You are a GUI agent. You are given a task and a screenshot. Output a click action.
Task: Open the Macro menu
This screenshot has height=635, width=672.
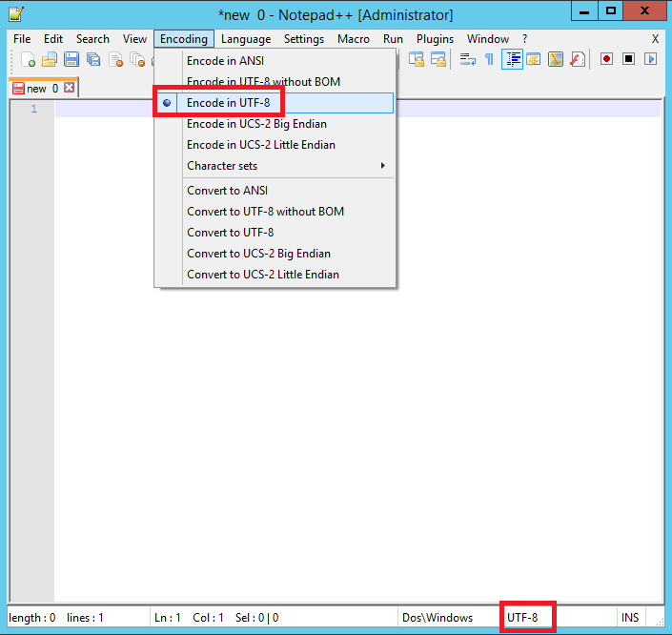click(354, 39)
